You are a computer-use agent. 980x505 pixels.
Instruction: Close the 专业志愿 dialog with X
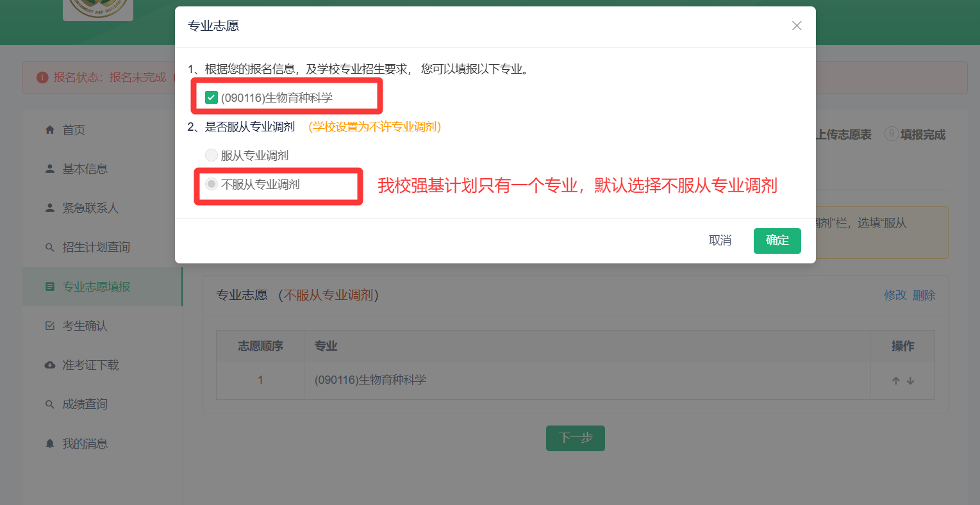pos(797,26)
